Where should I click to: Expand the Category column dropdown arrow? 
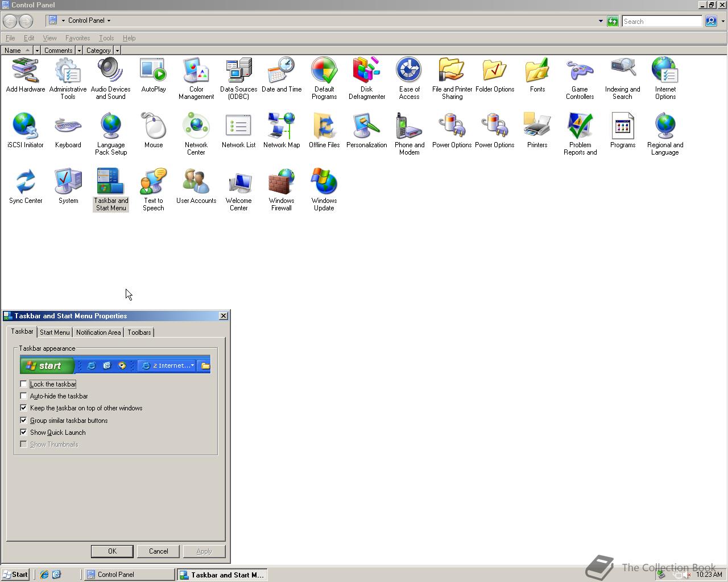(x=117, y=51)
